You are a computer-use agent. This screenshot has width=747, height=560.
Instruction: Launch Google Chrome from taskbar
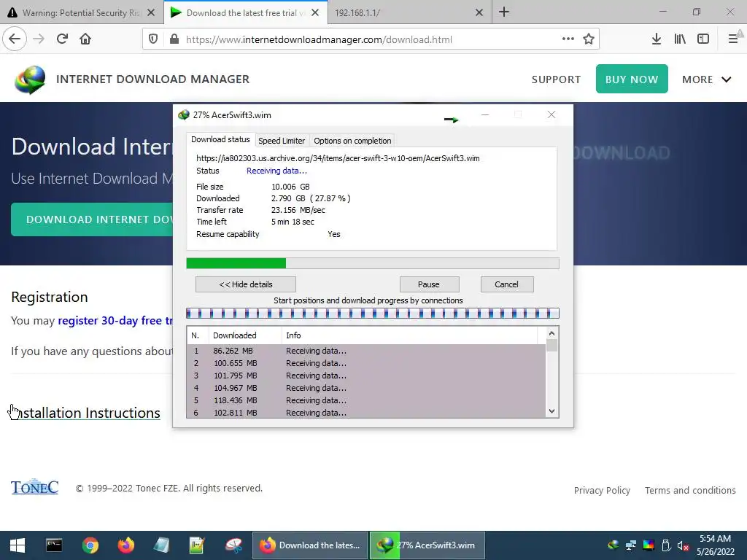pos(90,545)
